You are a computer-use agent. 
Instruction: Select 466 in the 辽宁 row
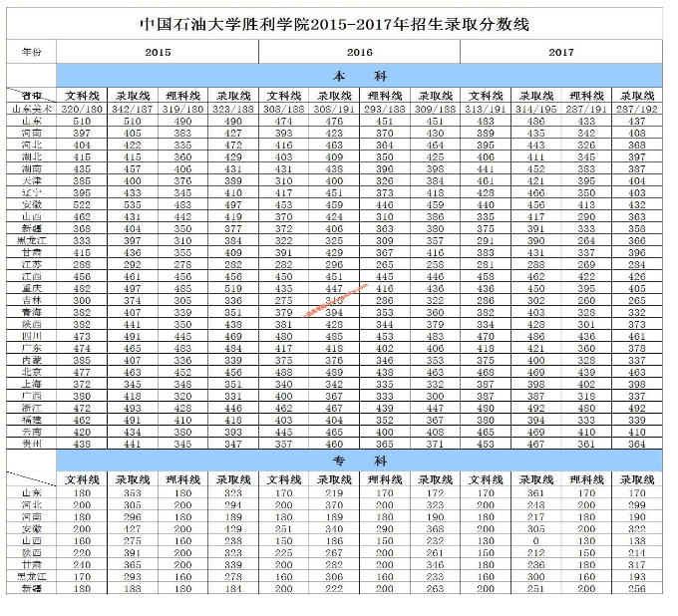coord(536,192)
